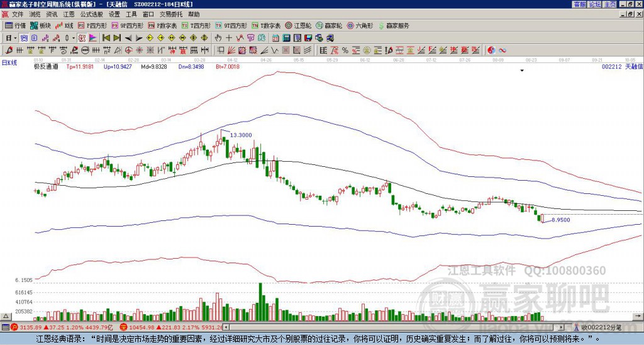Open the 江恩轮 Gann wheel
This screenshot has width=644, height=345.
click(298, 25)
